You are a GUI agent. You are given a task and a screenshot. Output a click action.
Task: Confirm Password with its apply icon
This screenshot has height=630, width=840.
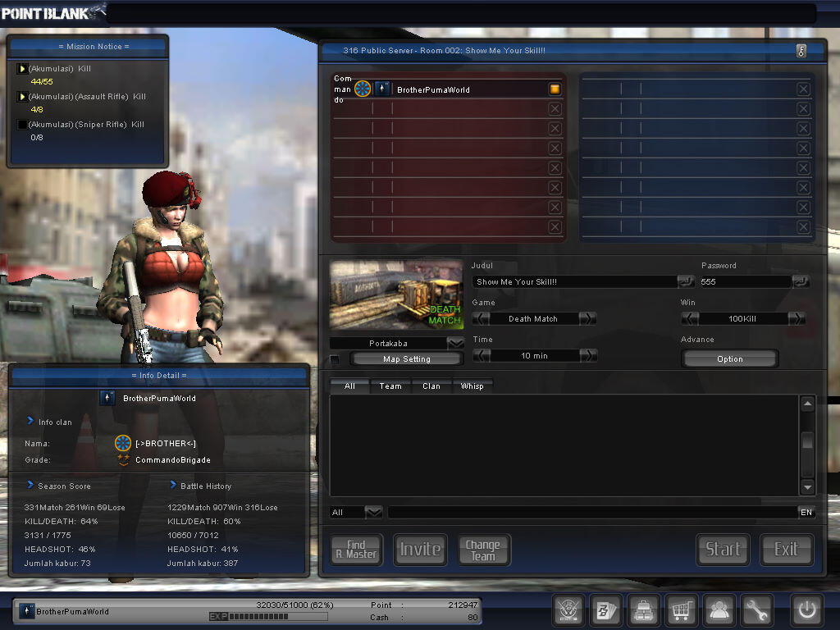coord(800,281)
